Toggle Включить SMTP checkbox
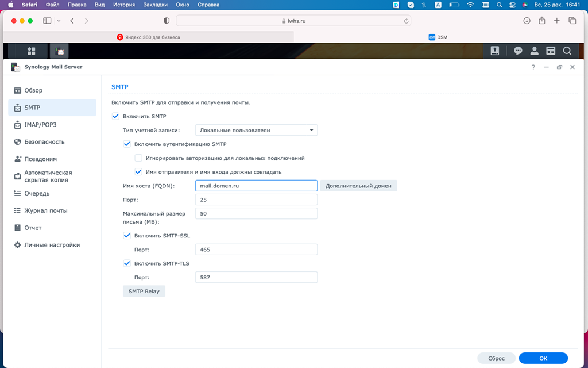The image size is (588, 368). tap(115, 116)
